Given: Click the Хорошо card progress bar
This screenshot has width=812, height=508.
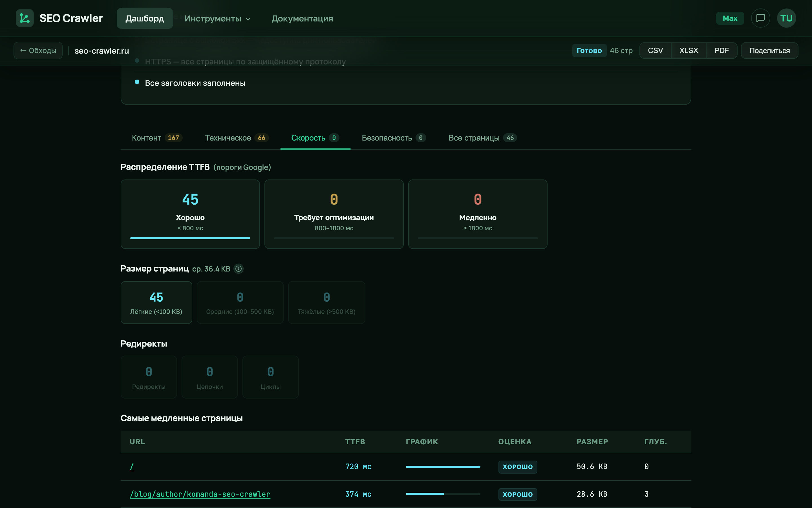Looking at the screenshot, I should click(x=190, y=238).
